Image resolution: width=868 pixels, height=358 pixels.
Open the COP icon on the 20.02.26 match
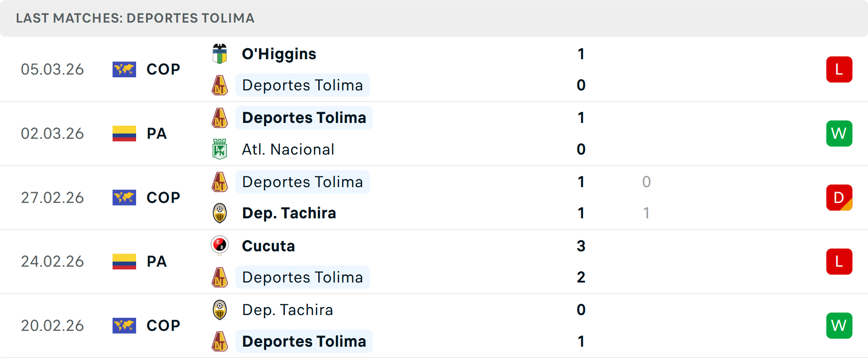(124, 325)
